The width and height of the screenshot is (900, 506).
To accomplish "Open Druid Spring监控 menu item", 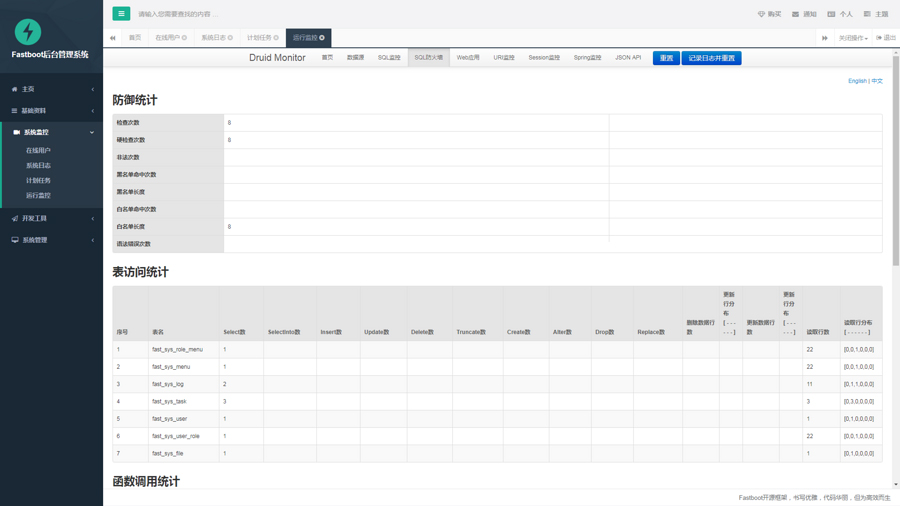I will point(587,57).
